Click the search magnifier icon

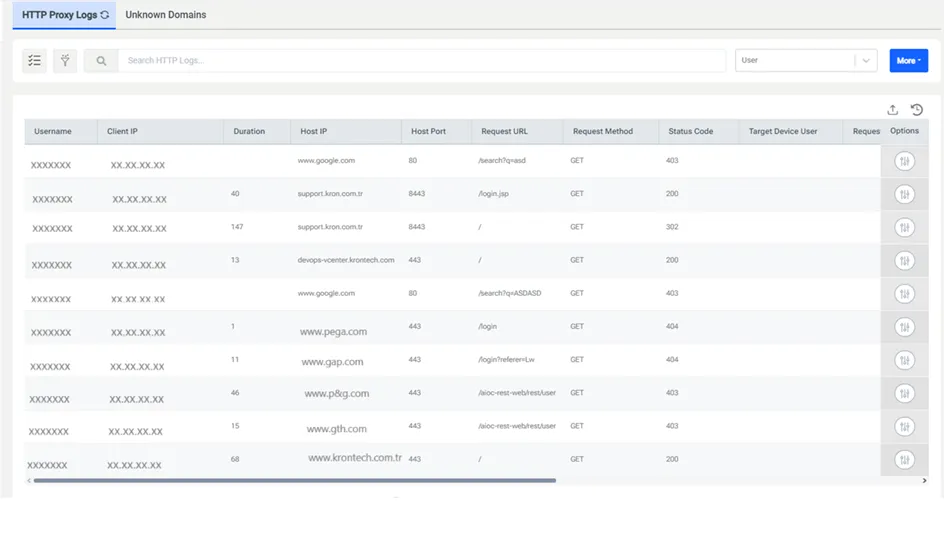tap(101, 61)
